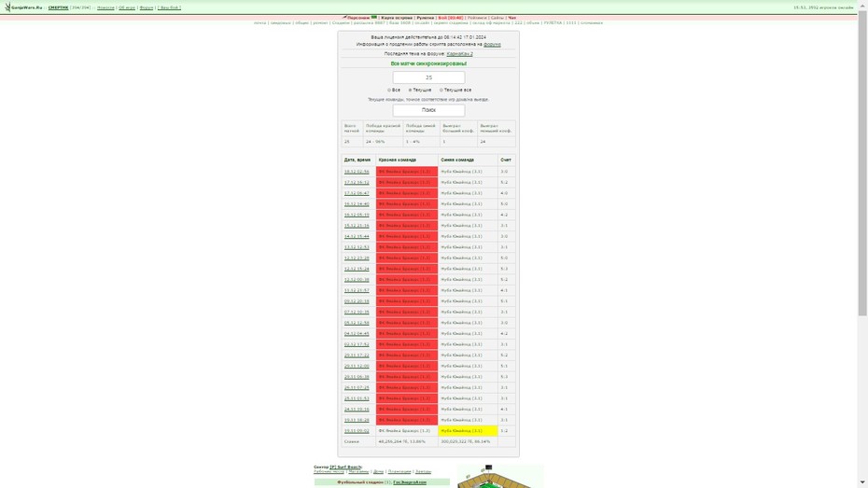Open the match dated 09.12 scored 5:1
868x488 pixels.
[x=357, y=301]
